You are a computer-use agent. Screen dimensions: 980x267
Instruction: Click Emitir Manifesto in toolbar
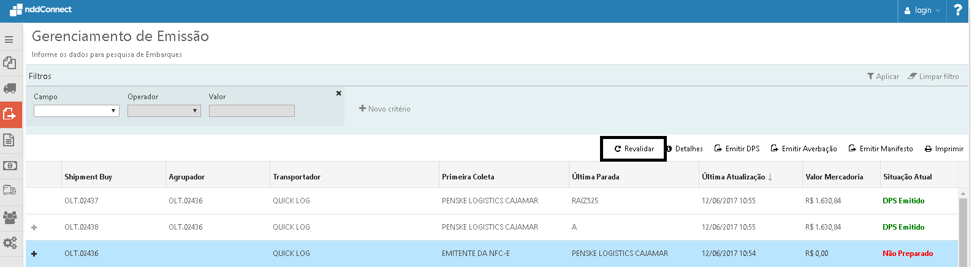pyautogui.click(x=881, y=149)
